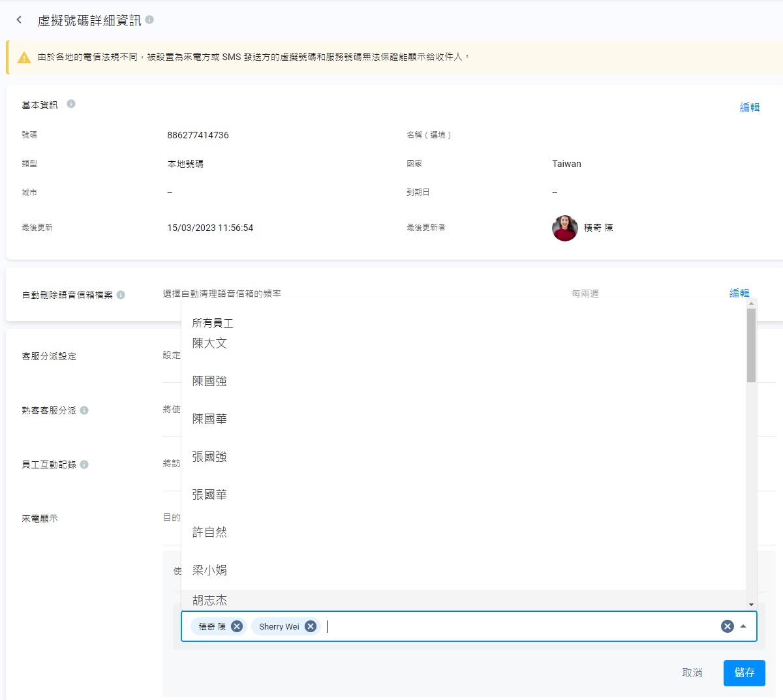This screenshot has width=783, height=700.
Task: Choose 陳大文 in the employee list
Action: click(209, 343)
